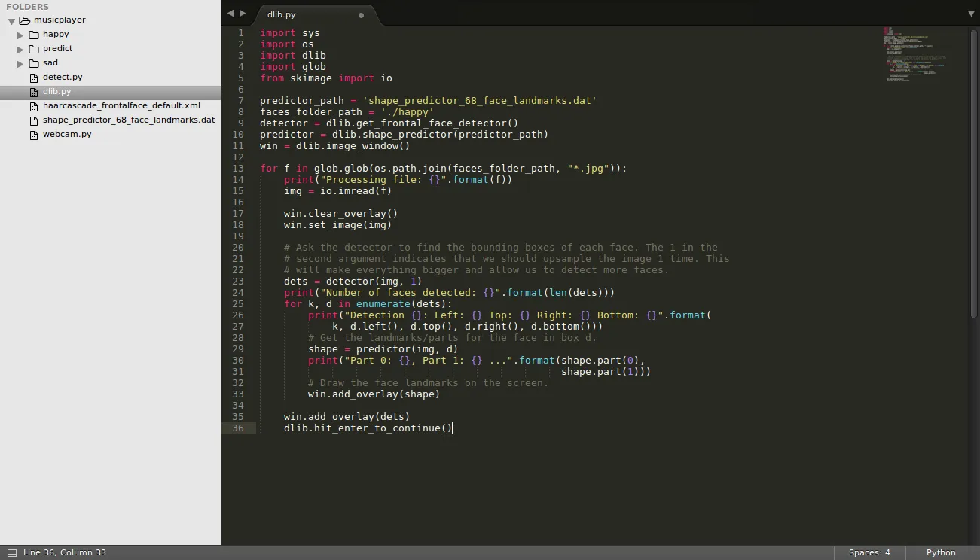This screenshot has width=980, height=560.
Task: Close the dlib.py tab via its unsaved dot
Action: 361,15
